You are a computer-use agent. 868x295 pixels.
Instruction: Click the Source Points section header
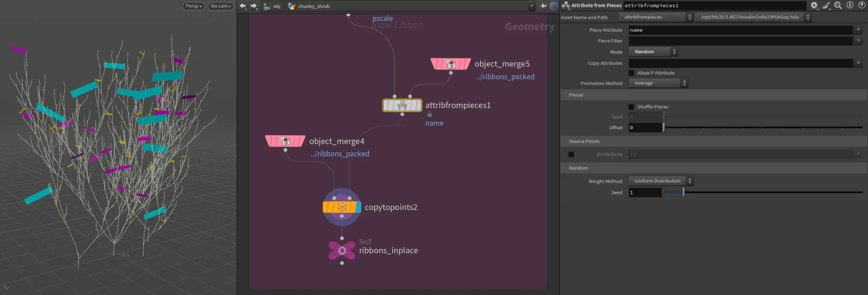(x=713, y=142)
